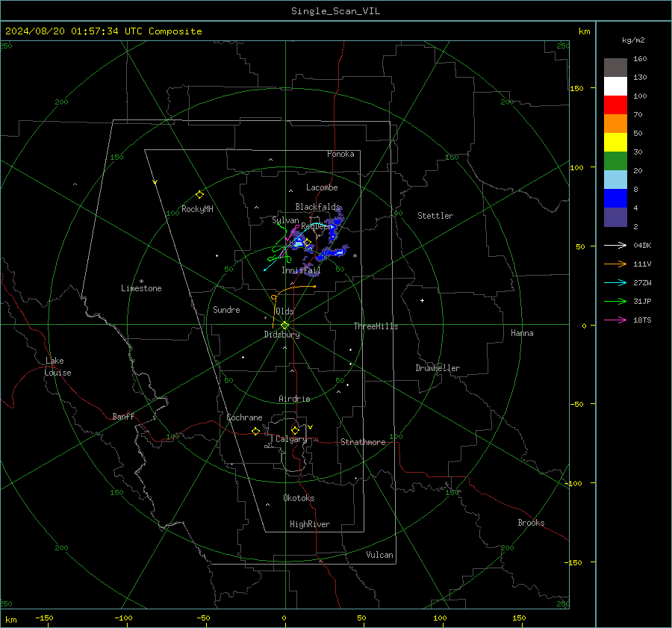Click the purple 2-4 legend color block

click(615, 217)
